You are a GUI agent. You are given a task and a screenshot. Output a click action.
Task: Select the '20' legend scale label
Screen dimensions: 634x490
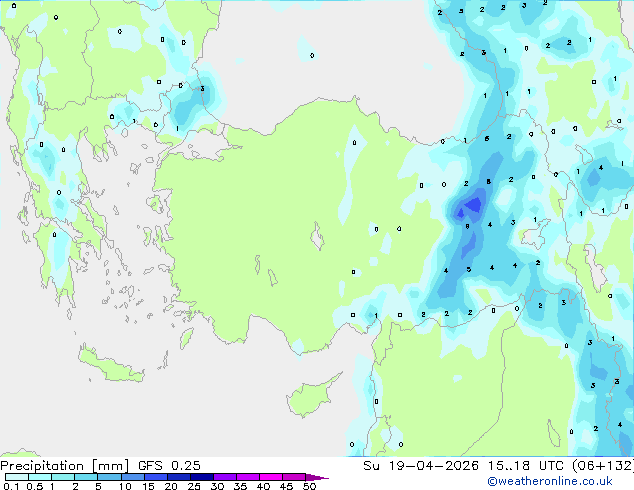[x=171, y=486]
